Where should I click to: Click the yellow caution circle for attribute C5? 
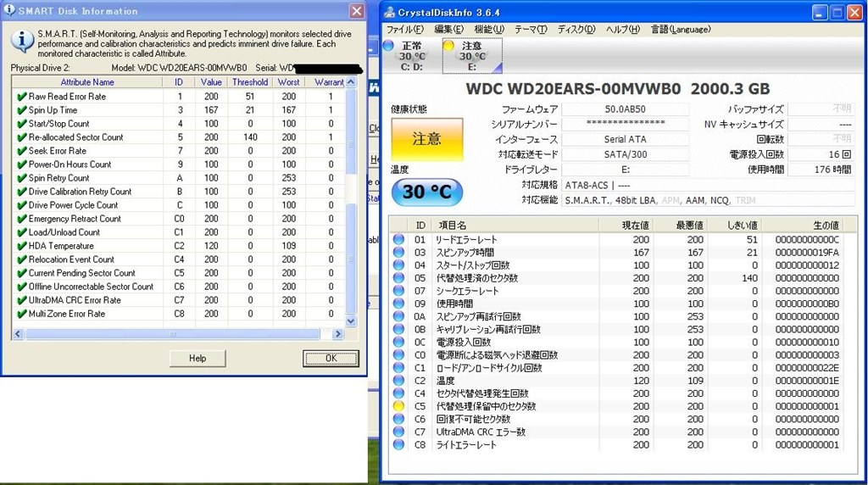click(x=398, y=406)
